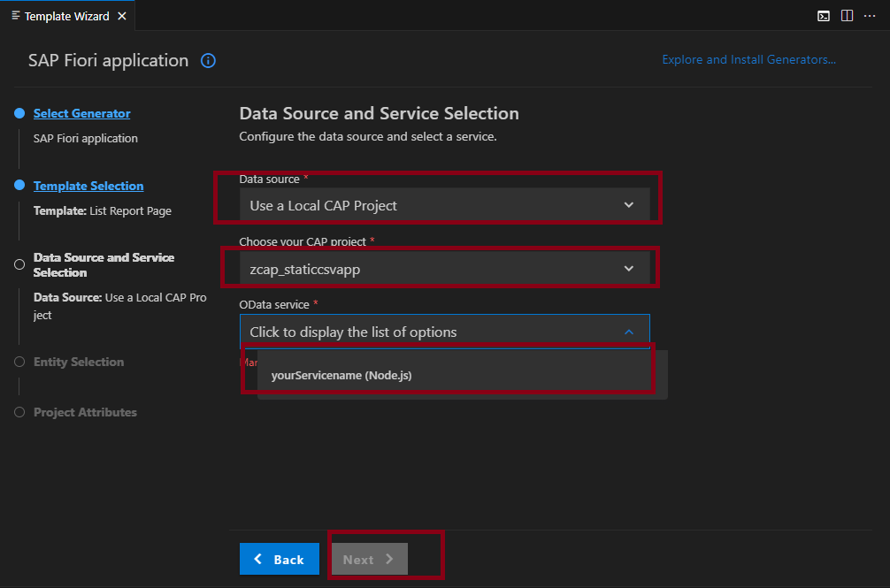
Task: Click the SAP Fiori application page title
Action: point(109,61)
